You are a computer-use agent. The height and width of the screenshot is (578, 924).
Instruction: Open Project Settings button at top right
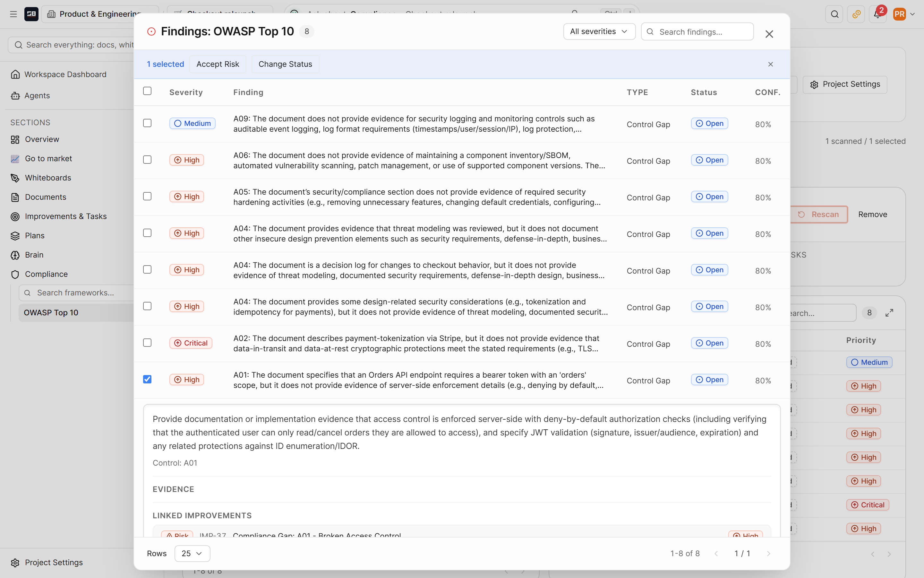(x=845, y=84)
